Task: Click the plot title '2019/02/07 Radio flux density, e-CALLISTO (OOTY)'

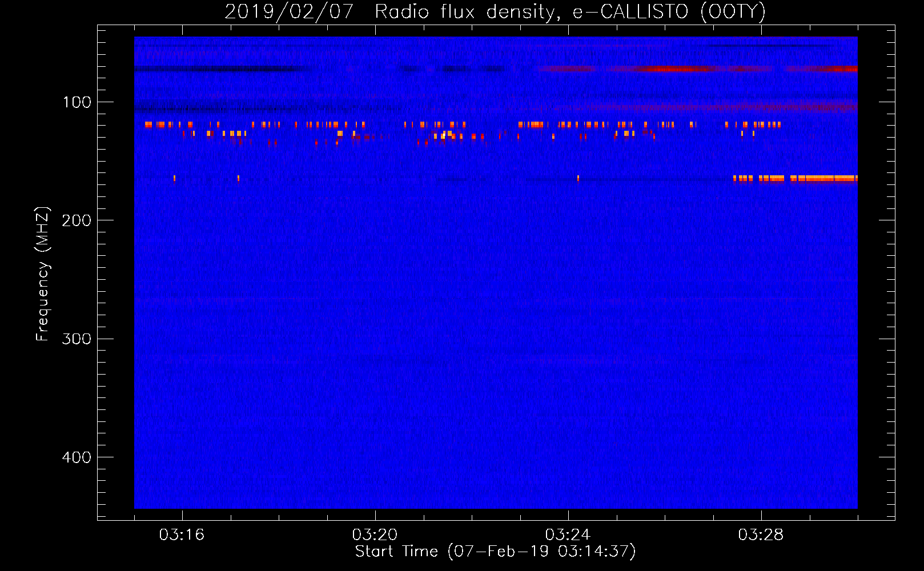Action: 495,12
